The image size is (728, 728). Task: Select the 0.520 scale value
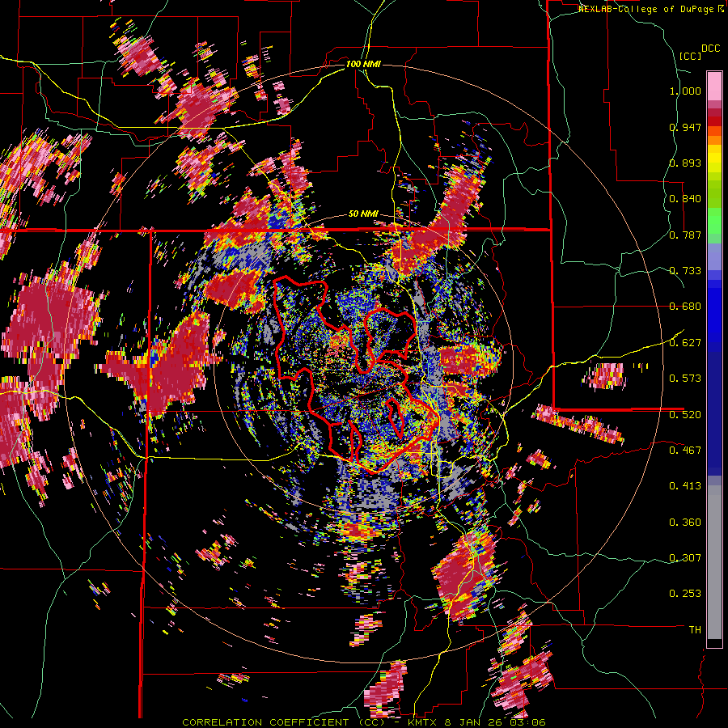point(685,415)
